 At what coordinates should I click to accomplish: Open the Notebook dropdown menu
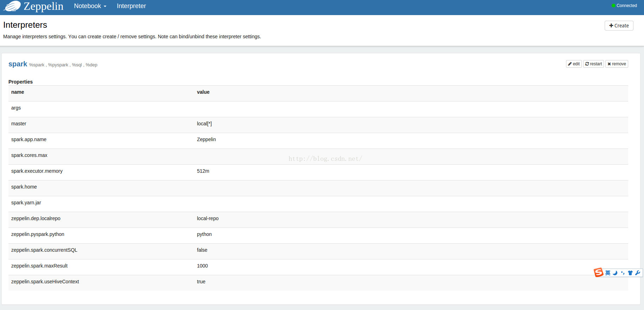(x=90, y=6)
